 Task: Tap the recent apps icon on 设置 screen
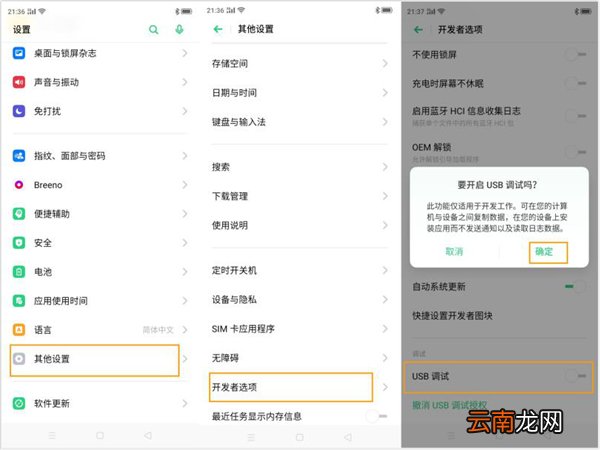[52, 435]
